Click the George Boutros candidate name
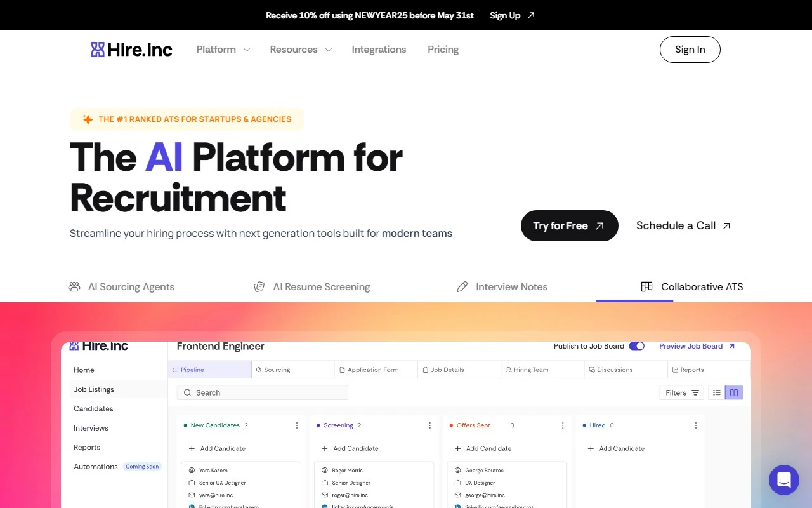The height and width of the screenshot is (508, 812). (x=484, y=471)
